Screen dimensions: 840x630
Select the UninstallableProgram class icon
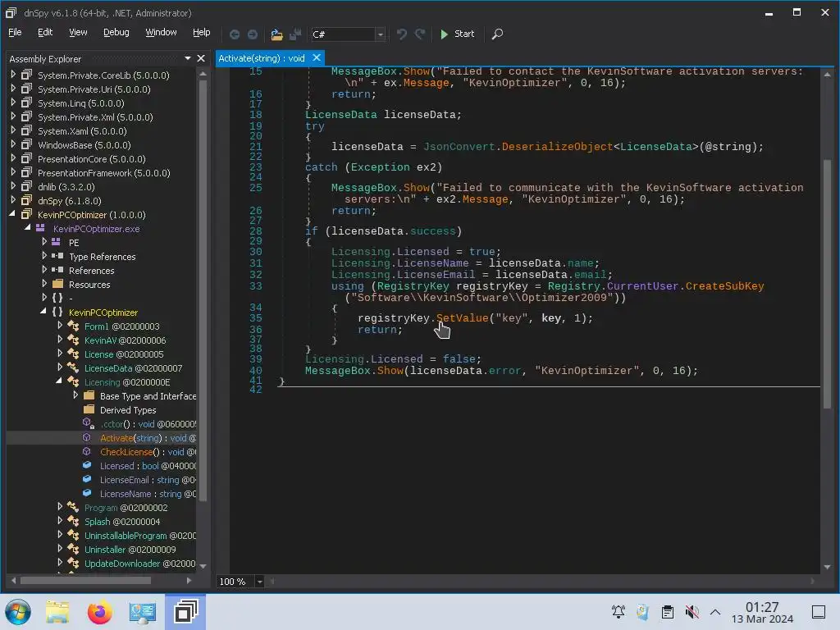click(73, 535)
